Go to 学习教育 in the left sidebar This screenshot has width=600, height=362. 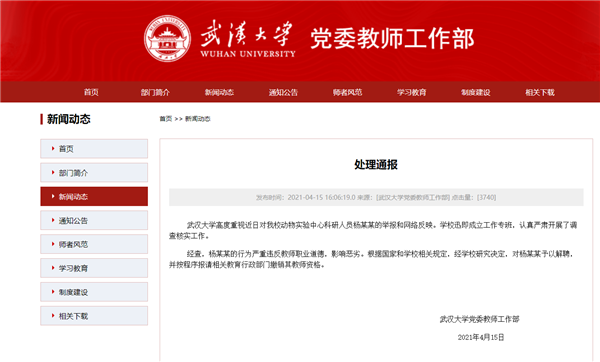[94, 268]
